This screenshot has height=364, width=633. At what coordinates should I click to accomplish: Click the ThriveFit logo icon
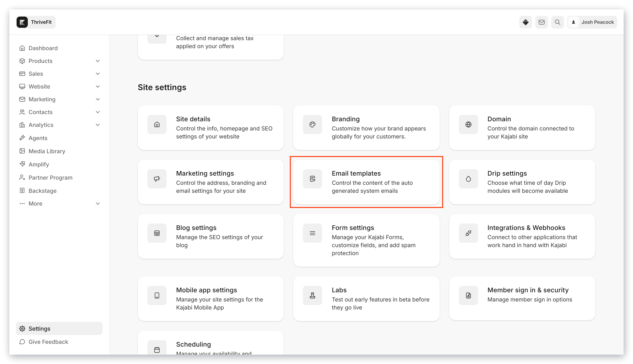tap(22, 22)
